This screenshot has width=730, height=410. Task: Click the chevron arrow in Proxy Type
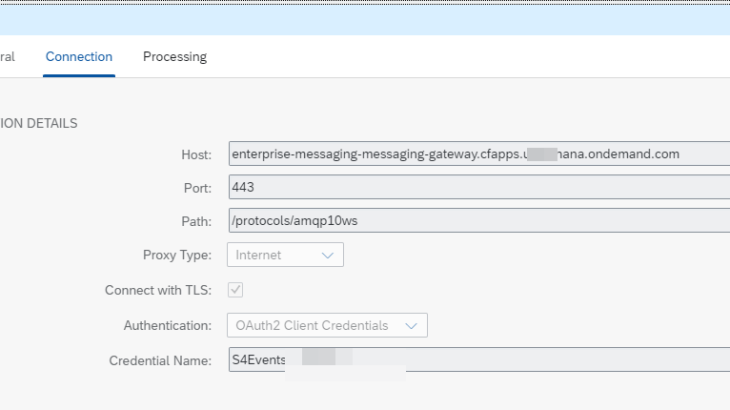click(327, 256)
